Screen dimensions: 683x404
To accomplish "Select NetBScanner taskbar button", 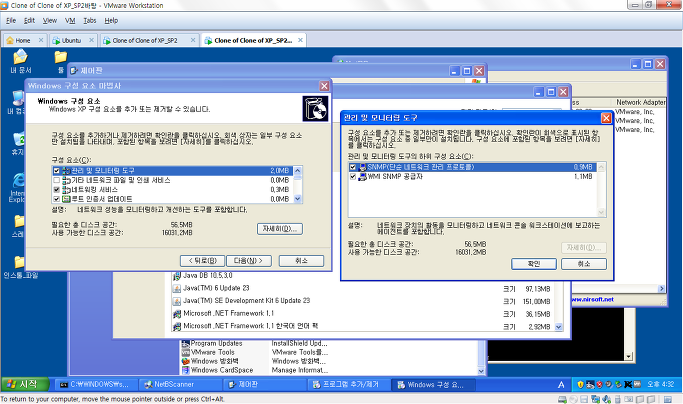I will (x=180, y=384).
